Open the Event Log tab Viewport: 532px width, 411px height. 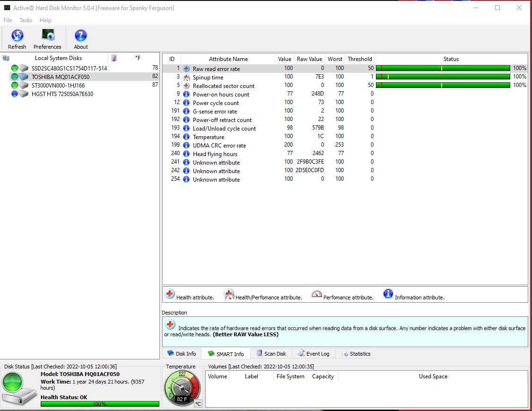(x=313, y=354)
